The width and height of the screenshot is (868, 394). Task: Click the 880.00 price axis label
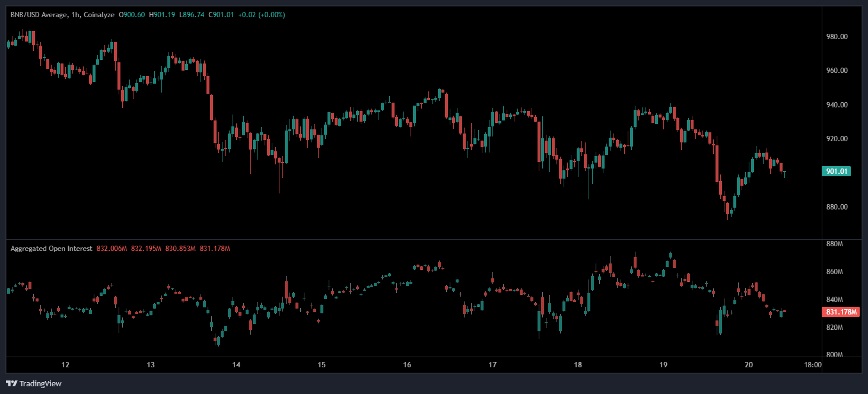click(x=837, y=207)
